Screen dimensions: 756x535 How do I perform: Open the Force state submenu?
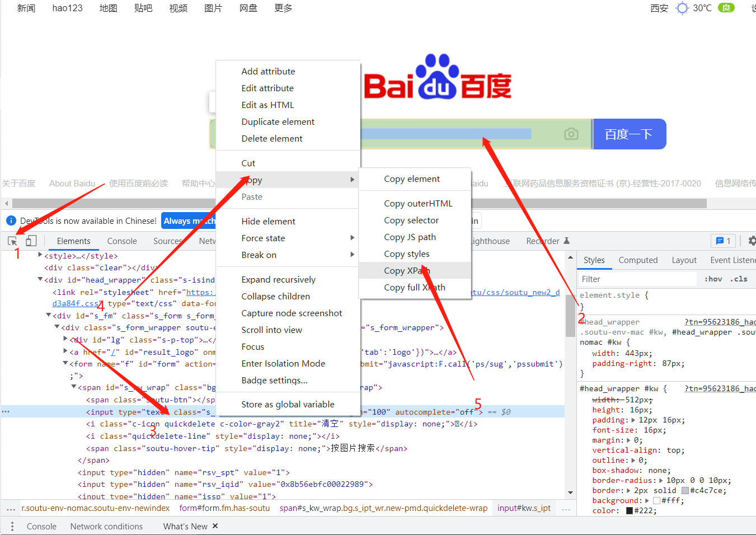(288, 238)
